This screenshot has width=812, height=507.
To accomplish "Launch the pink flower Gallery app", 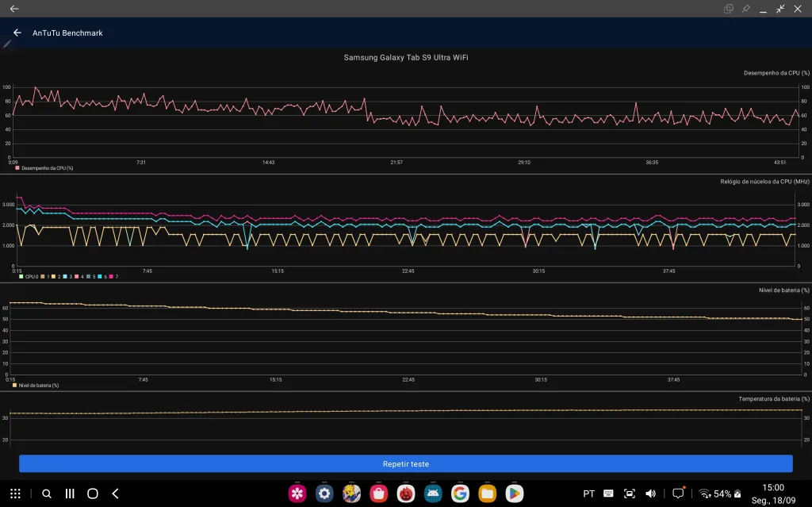I will [x=297, y=494].
